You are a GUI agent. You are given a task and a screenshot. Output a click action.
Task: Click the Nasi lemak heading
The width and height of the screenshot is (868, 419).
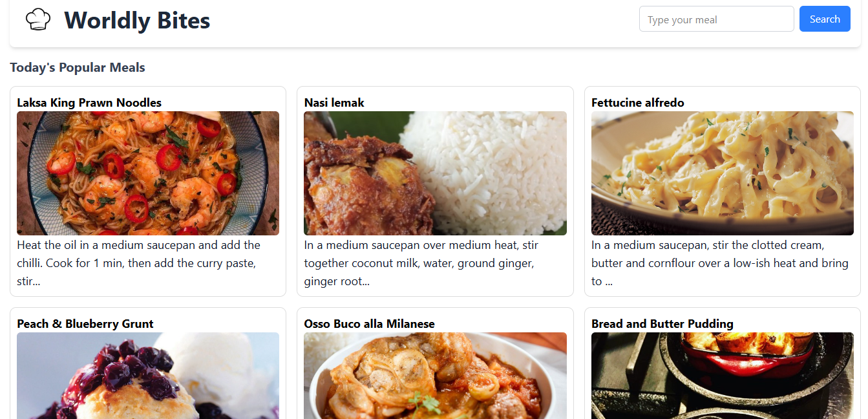(x=334, y=103)
